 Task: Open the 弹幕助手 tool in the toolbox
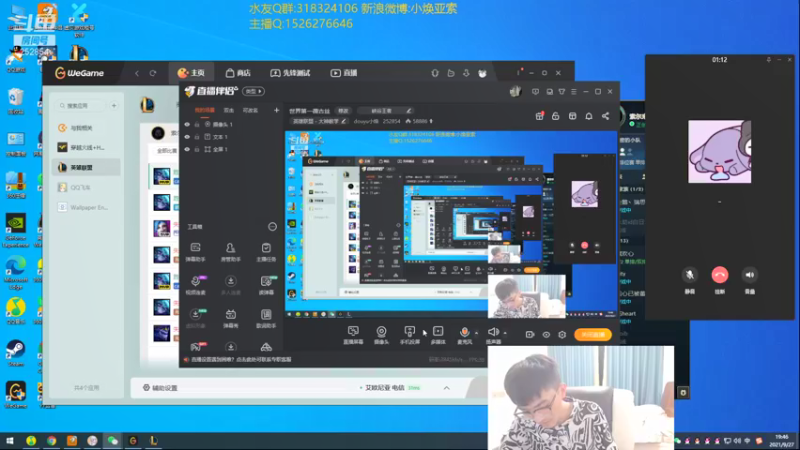195,252
